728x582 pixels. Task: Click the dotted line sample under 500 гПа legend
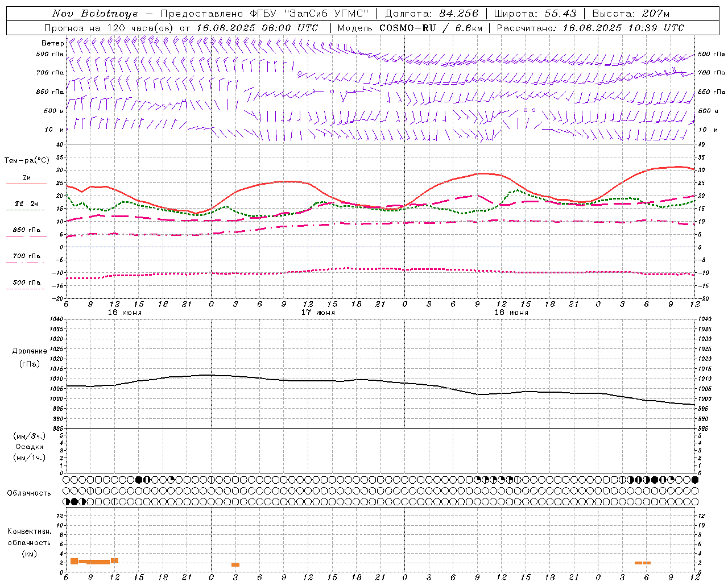tap(26, 289)
